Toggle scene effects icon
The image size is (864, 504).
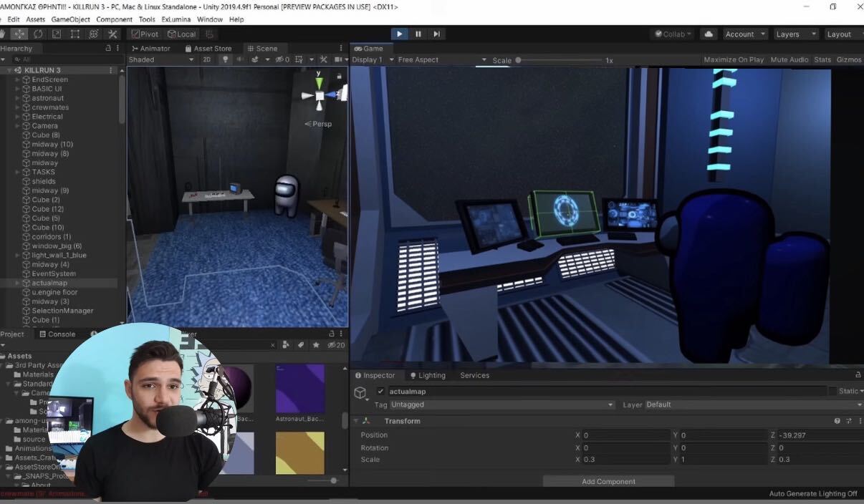click(255, 59)
